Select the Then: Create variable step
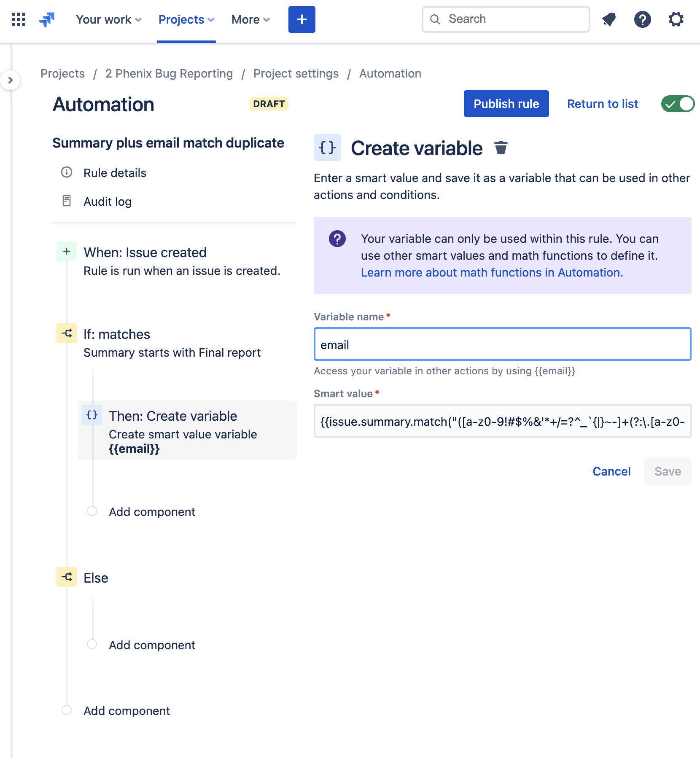Viewport: 700px width, 758px height. (x=187, y=430)
